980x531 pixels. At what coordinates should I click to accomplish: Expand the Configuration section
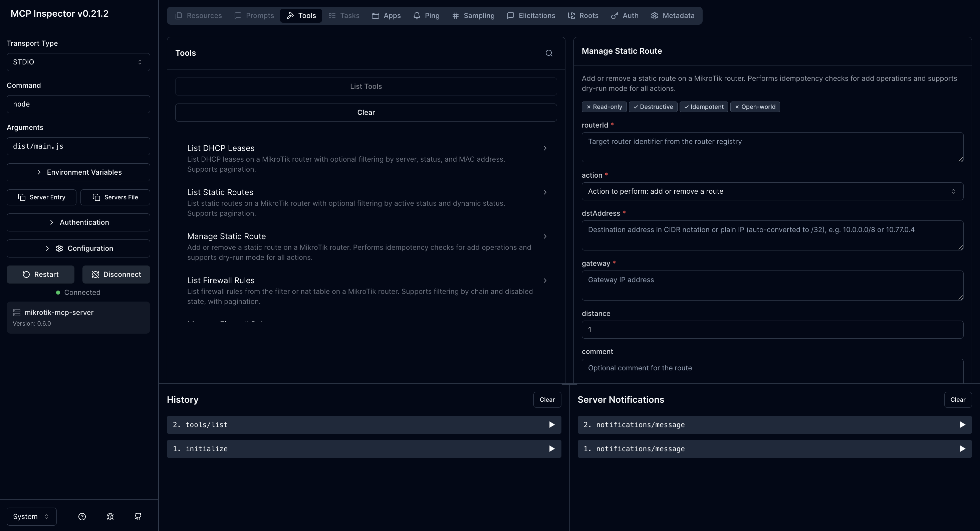[x=78, y=248]
